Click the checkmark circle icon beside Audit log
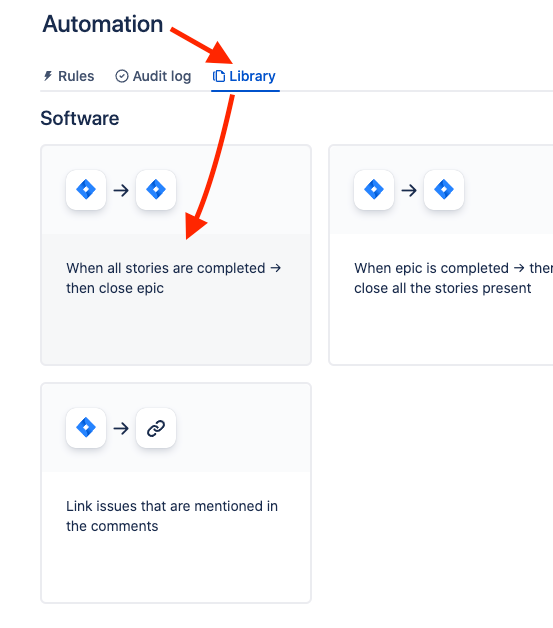553x628 pixels. click(x=122, y=76)
